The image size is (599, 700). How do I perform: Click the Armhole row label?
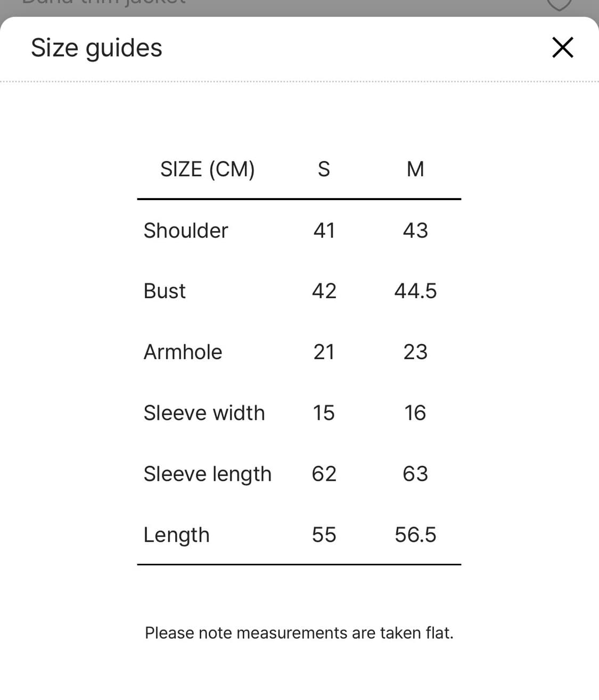tap(183, 352)
